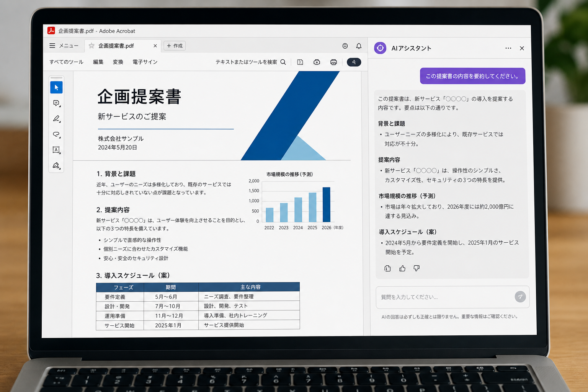Click chart title 市場規模の推移（予測）
588x392 pixels.
click(x=290, y=174)
